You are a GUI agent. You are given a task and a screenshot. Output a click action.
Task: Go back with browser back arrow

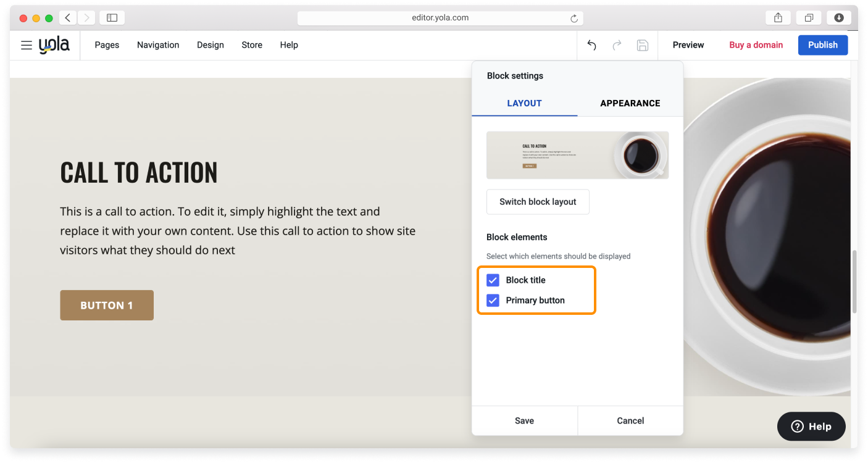tap(68, 18)
